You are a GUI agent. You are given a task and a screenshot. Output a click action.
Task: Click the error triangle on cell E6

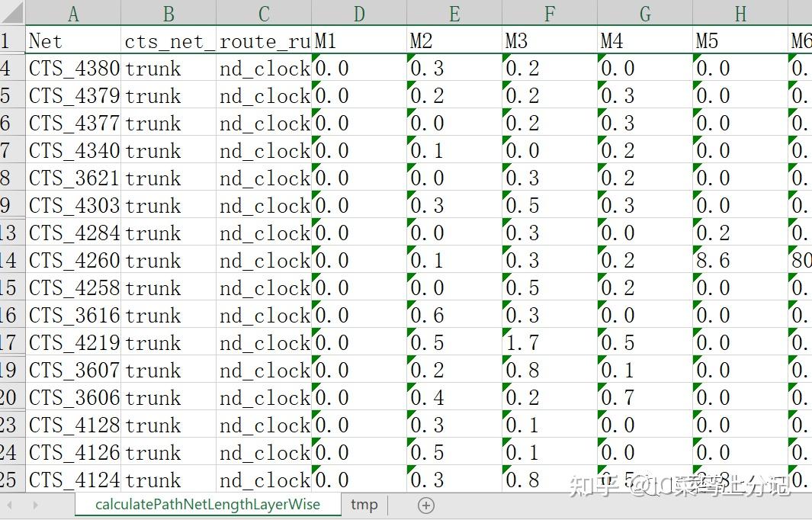(x=412, y=112)
